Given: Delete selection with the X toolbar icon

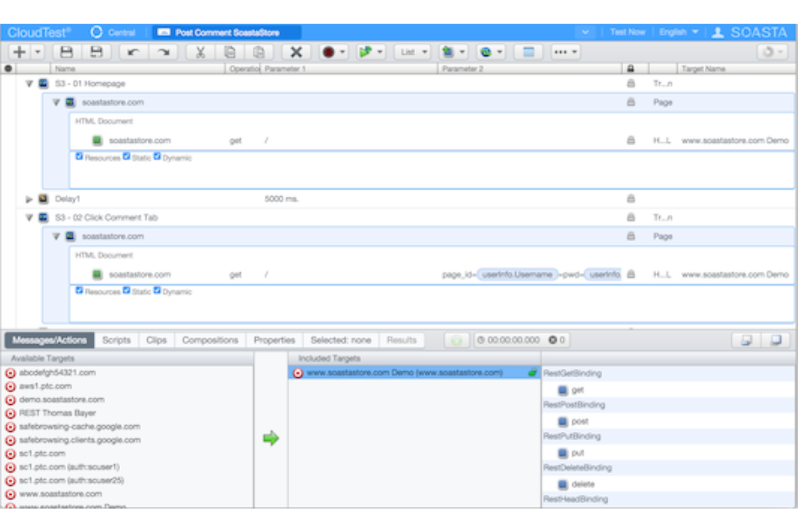Looking at the screenshot, I should coord(296,52).
